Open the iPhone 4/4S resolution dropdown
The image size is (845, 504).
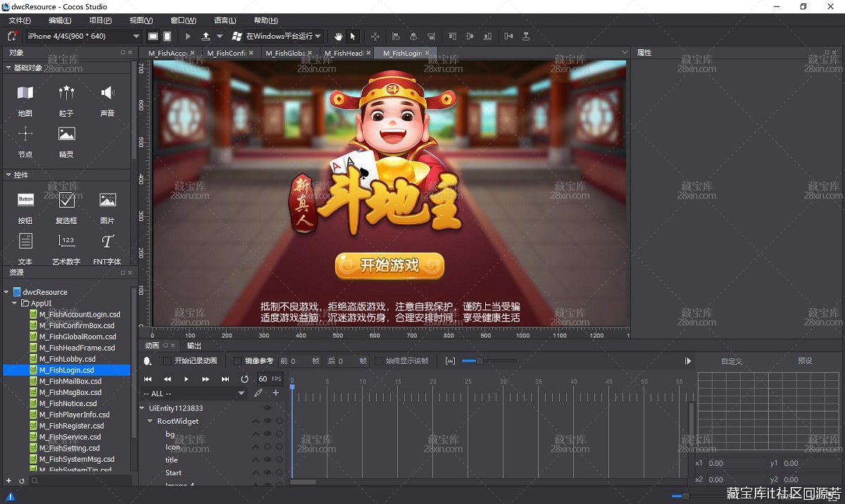pyautogui.click(x=84, y=36)
